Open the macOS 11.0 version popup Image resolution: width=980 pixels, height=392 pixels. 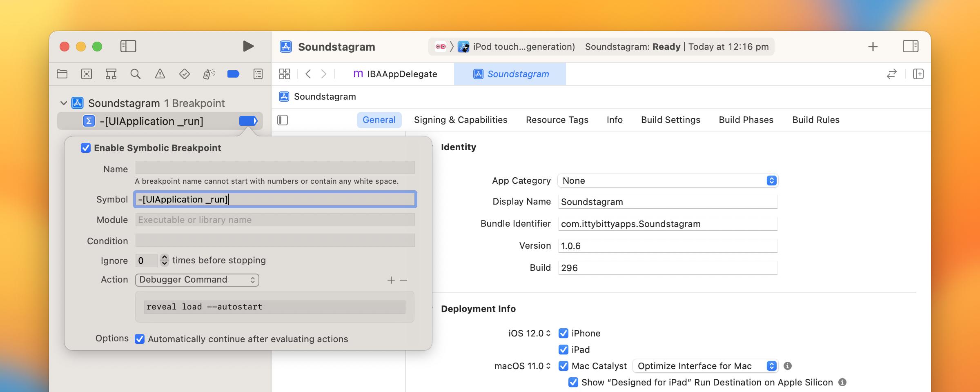click(x=523, y=366)
